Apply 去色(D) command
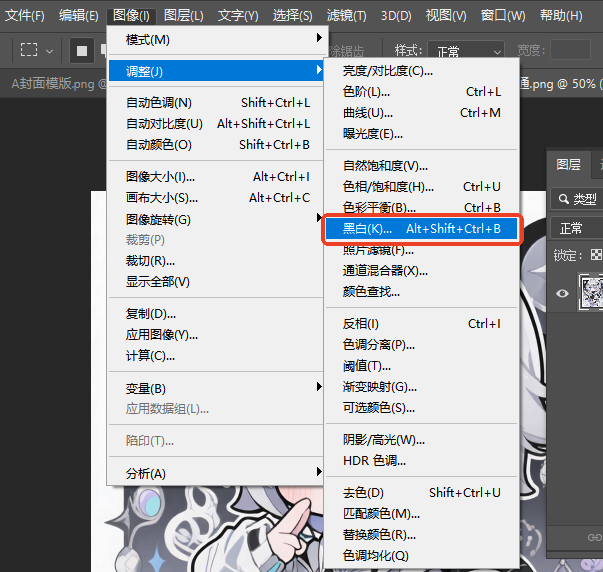This screenshot has height=572, width=603. click(x=421, y=492)
